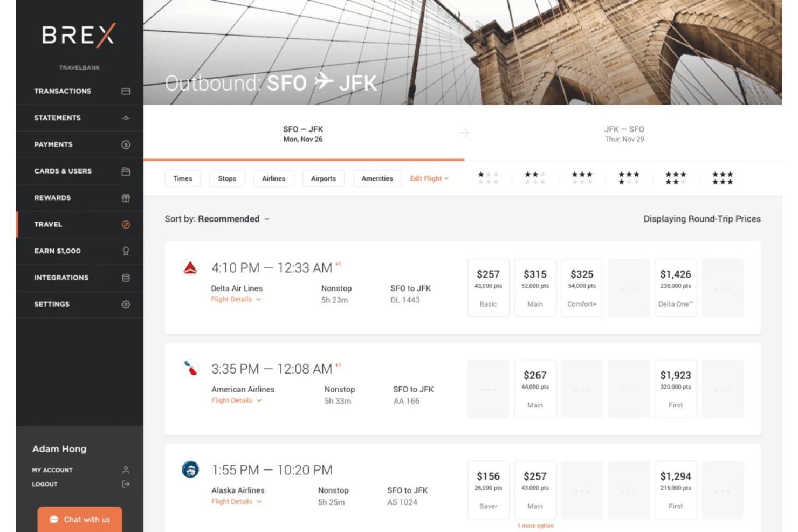This screenshot has width=798, height=532.
Task: Open Sort by Recommended dropdown
Action: 217,219
